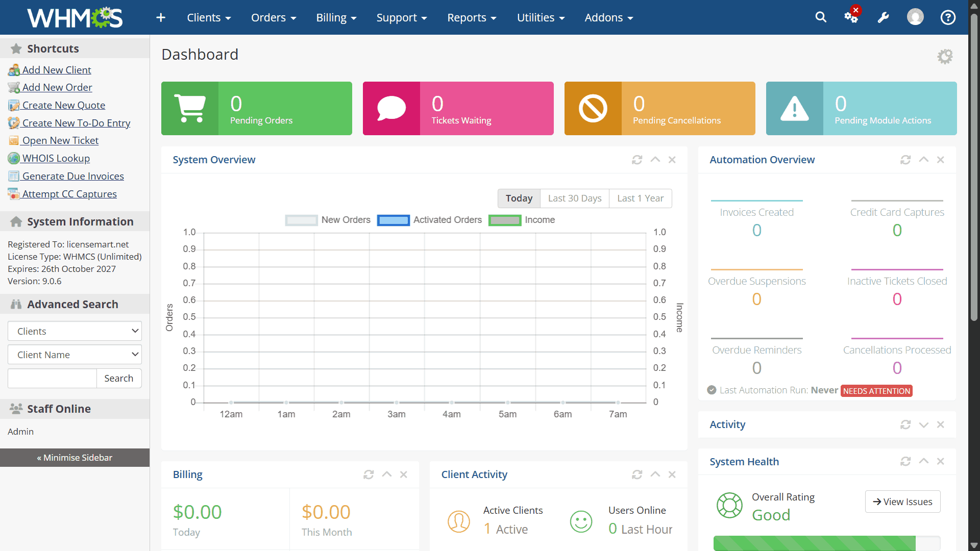Refresh the Automation Overview widget
980x551 pixels.
click(x=905, y=160)
